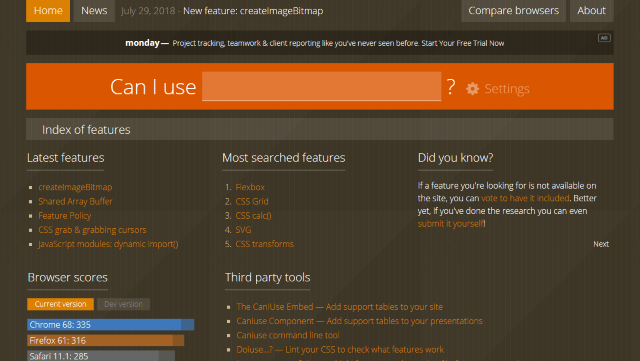The height and width of the screenshot is (361, 640).
Task: Click the monday project tracking ad
Action: click(315, 43)
